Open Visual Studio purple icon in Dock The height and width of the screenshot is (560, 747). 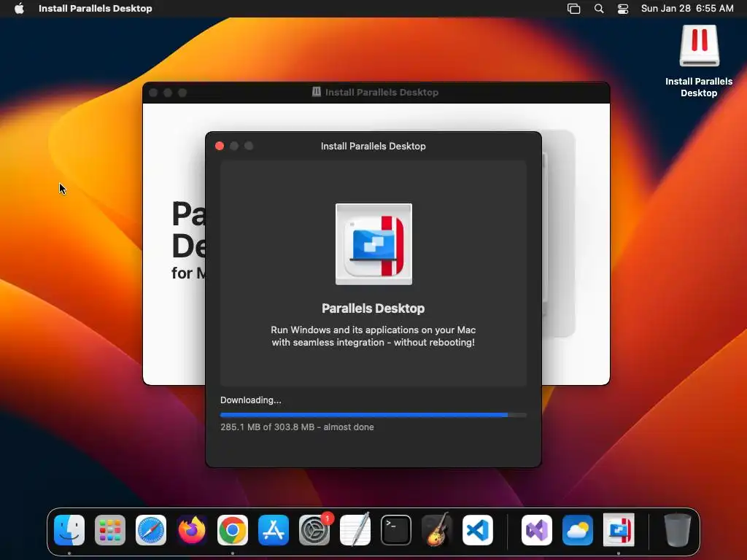tap(537, 530)
